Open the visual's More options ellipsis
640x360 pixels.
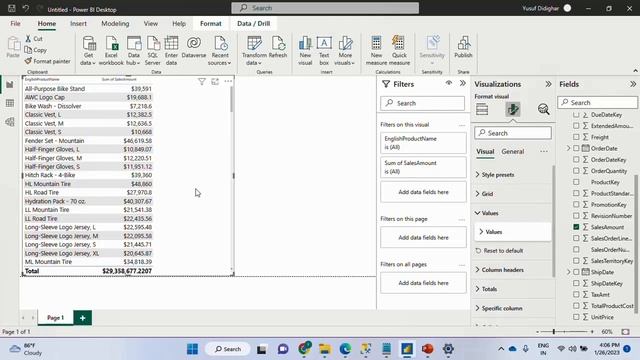coord(228,81)
